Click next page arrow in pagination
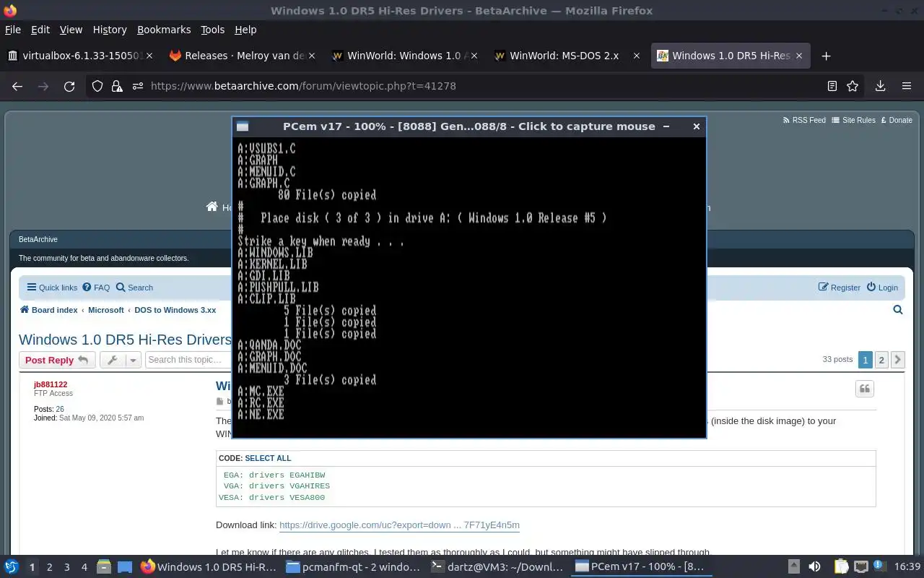The height and width of the screenshot is (578, 924). (898, 360)
